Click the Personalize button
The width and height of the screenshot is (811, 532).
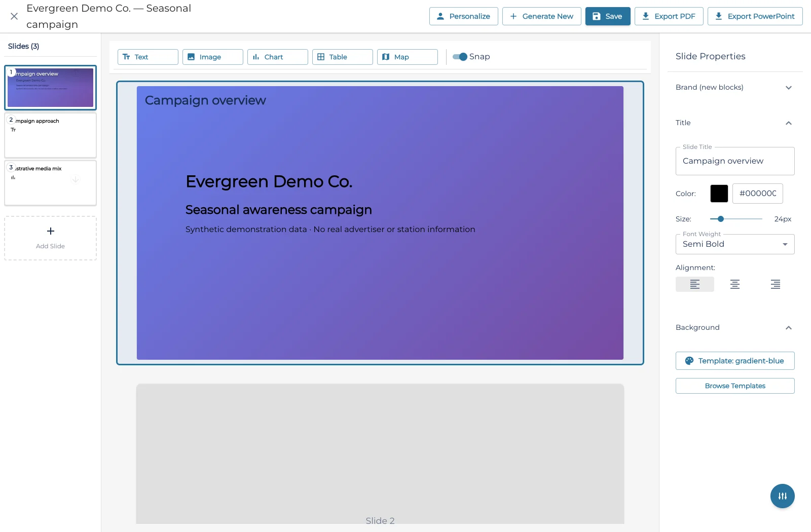click(x=463, y=16)
